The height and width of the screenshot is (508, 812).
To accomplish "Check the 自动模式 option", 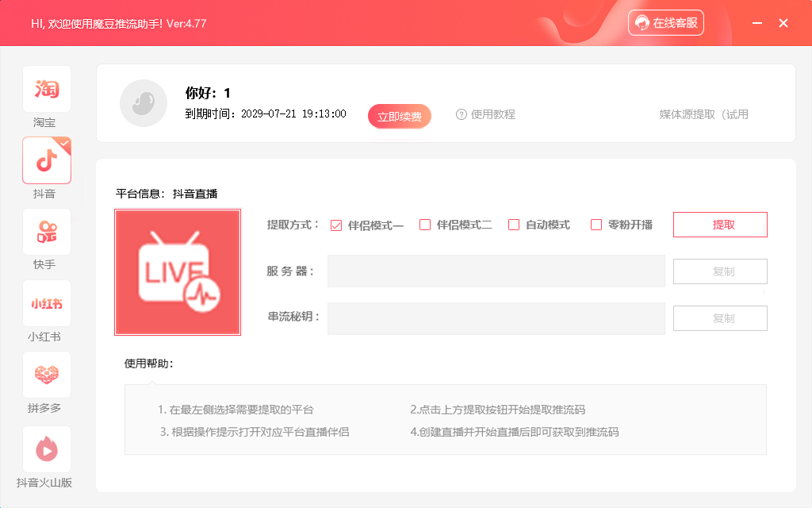I will [x=514, y=225].
